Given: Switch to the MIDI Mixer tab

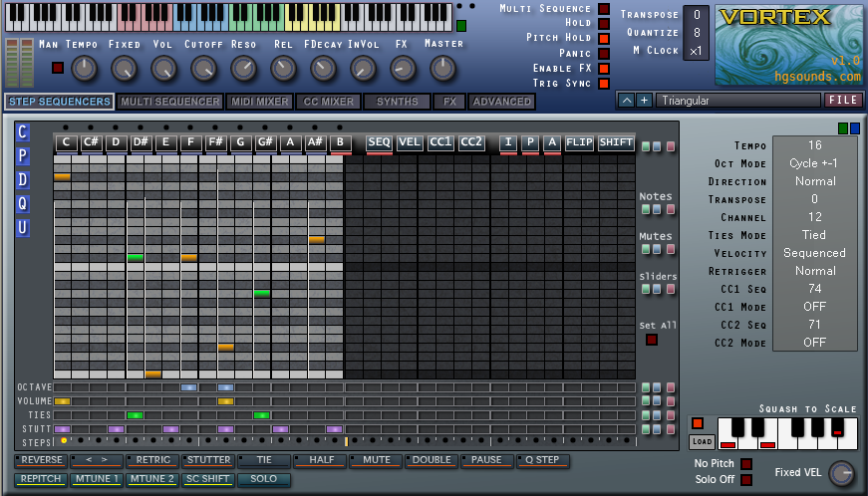Looking at the screenshot, I should [x=259, y=102].
